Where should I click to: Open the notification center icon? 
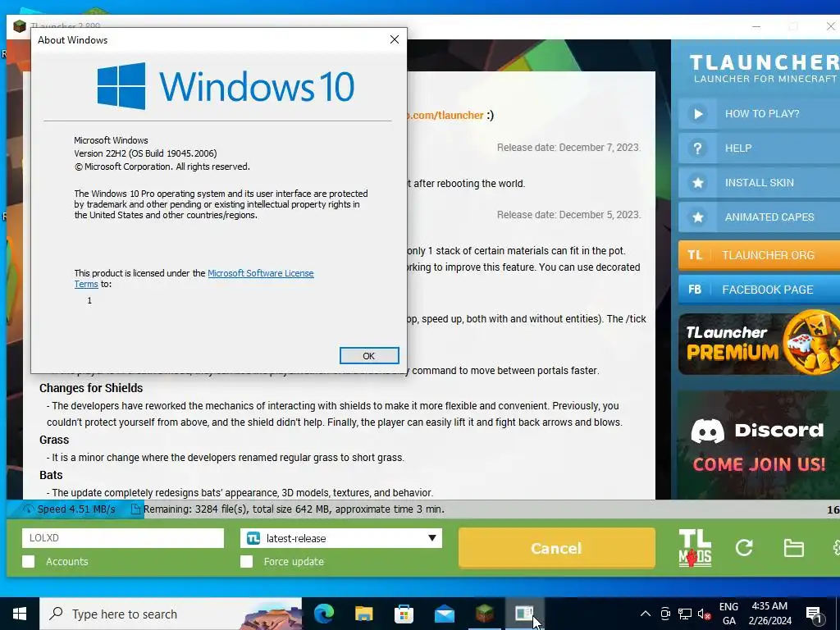(x=815, y=614)
